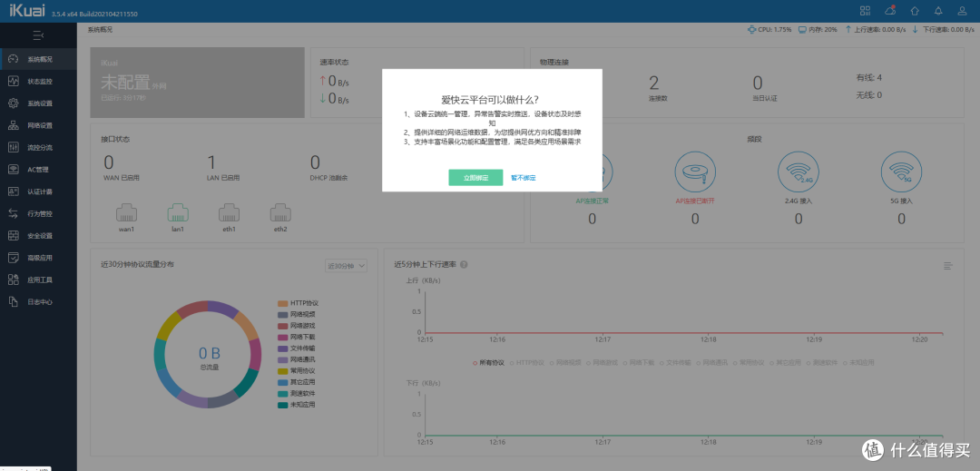The width and height of the screenshot is (980, 471).
Task: Click the 0 B 总流量 donut center
Action: [209, 357]
